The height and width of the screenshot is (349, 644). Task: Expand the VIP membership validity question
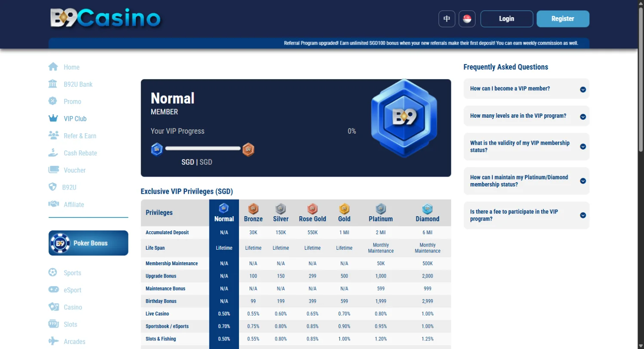pos(526,147)
